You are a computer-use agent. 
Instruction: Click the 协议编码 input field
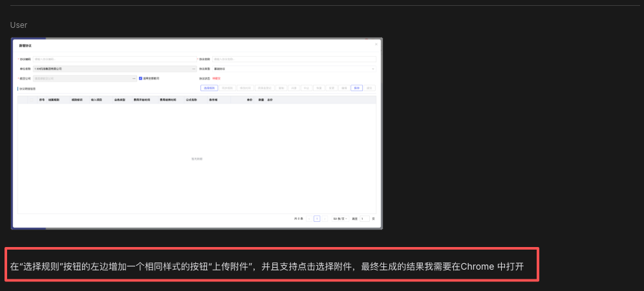114,59
